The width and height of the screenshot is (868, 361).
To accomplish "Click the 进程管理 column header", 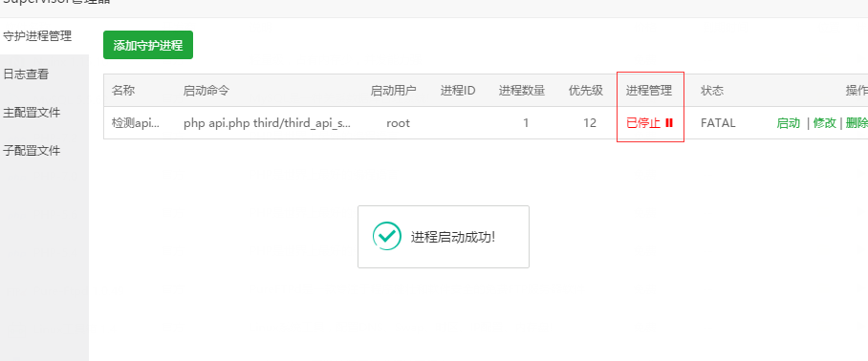I will tap(649, 91).
